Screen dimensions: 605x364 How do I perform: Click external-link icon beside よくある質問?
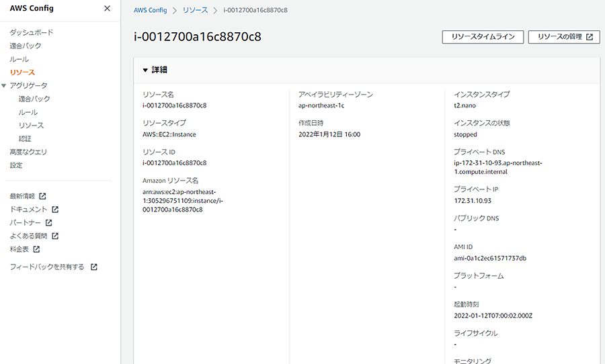pyautogui.click(x=55, y=236)
